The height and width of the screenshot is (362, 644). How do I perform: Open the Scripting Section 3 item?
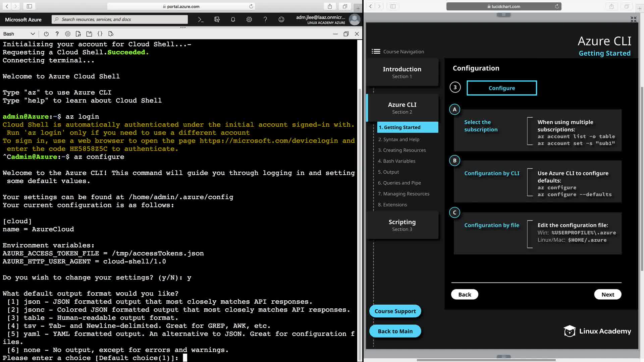tap(402, 225)
